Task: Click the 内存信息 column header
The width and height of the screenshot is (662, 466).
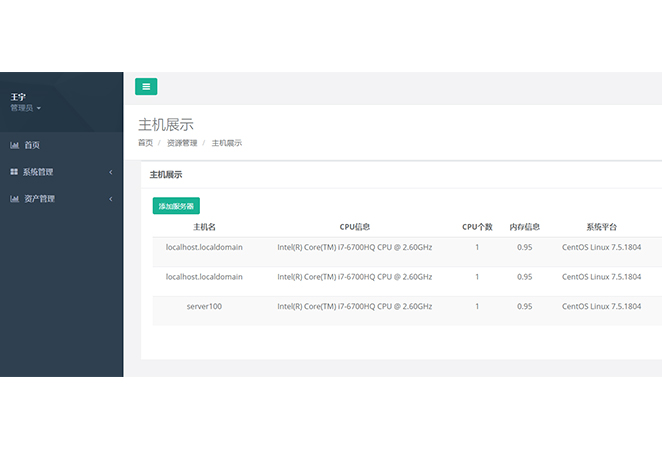Action: pyautogui.click(x=524, y=227)
